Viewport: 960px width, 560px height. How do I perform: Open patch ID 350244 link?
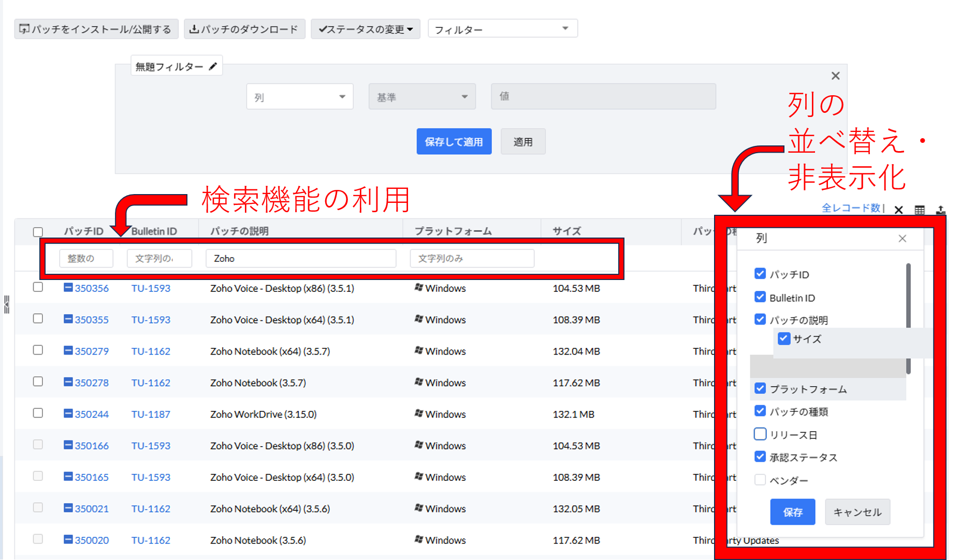[92, 414]
